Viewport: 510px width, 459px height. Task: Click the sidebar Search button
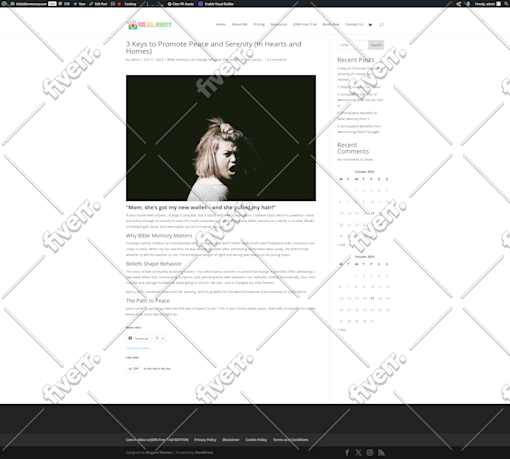[x=376, y=45]
